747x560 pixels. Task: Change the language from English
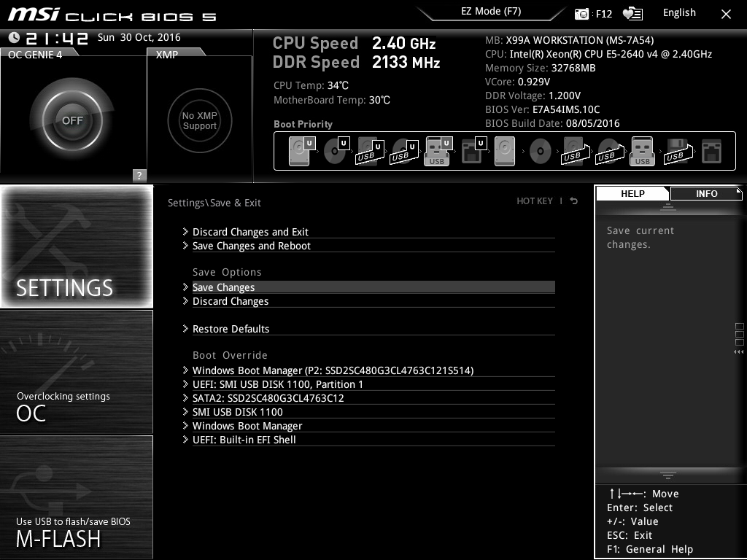point(679,13)
